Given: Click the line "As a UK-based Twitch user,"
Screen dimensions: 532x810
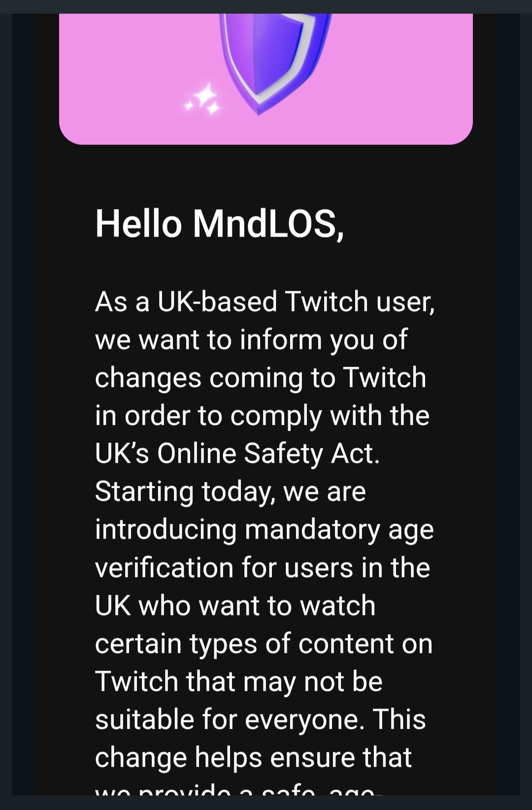Looking at the screenshot, I should pyautogui.click(x=265, y=302).
